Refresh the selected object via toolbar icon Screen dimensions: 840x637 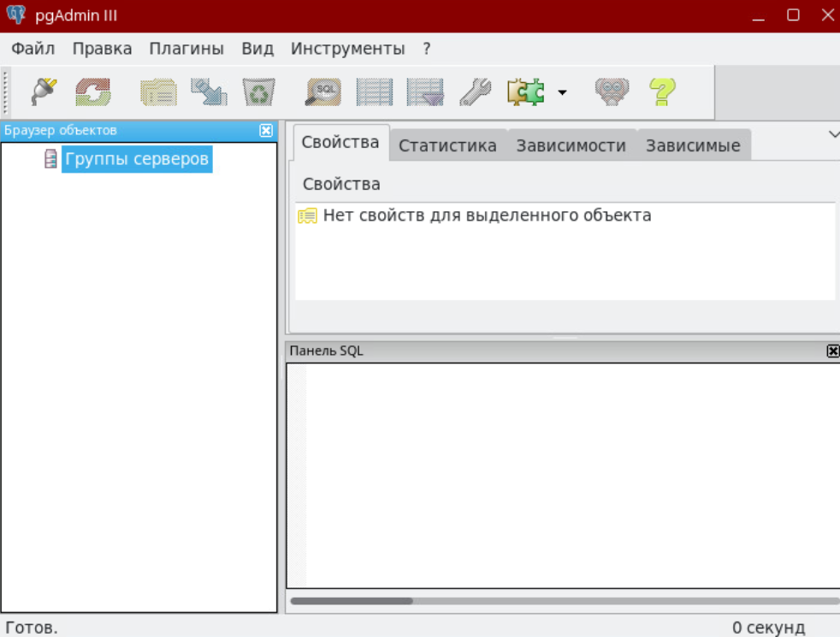pyautogui.click(x=93, y=91)
